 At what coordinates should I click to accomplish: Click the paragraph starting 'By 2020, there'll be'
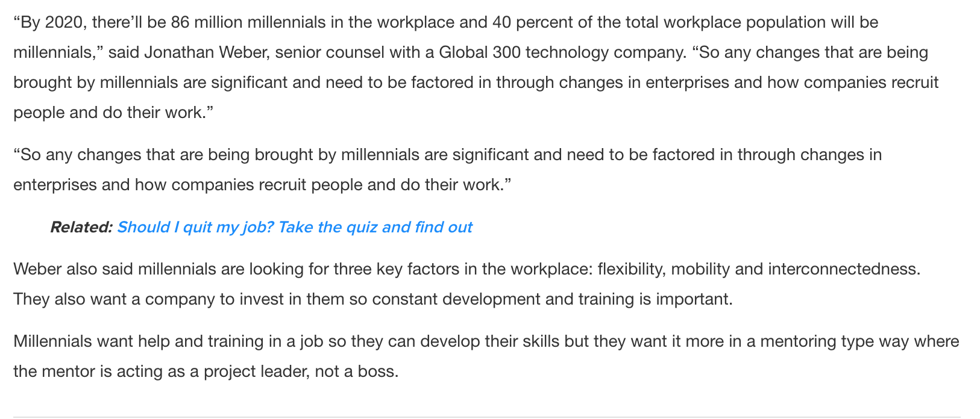click(476, 67)
